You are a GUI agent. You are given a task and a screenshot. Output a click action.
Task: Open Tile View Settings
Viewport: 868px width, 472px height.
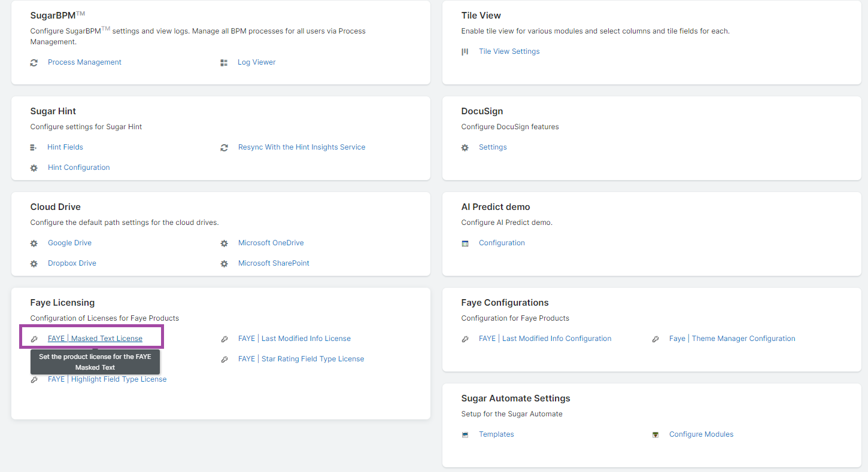(509, 51)
